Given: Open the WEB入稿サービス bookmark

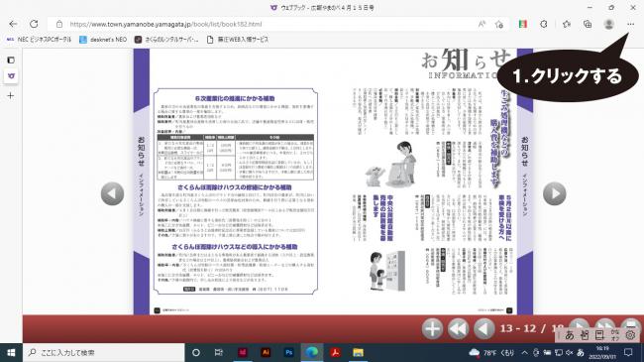Looking at the screenshot, I should point(238,40).
